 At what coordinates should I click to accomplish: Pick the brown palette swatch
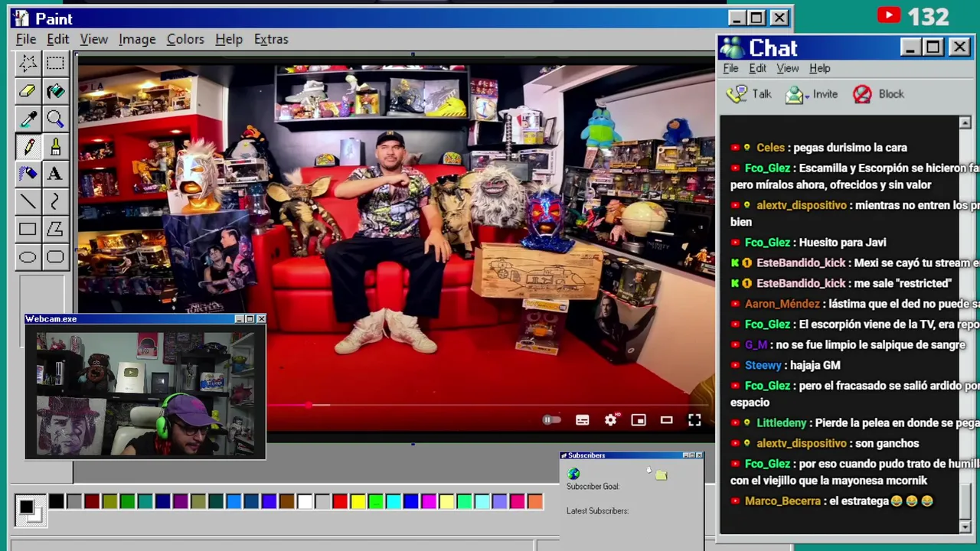click(x=287, y=502)
